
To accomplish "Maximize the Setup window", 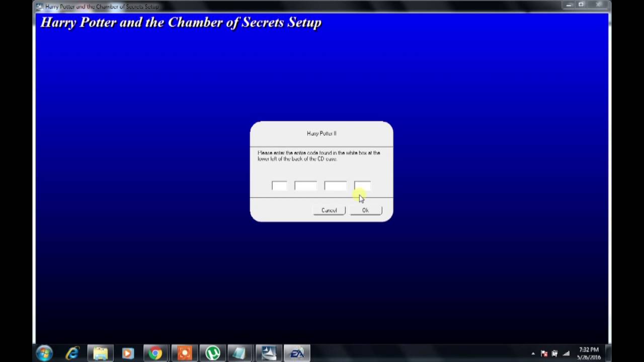I will (581, 5).
